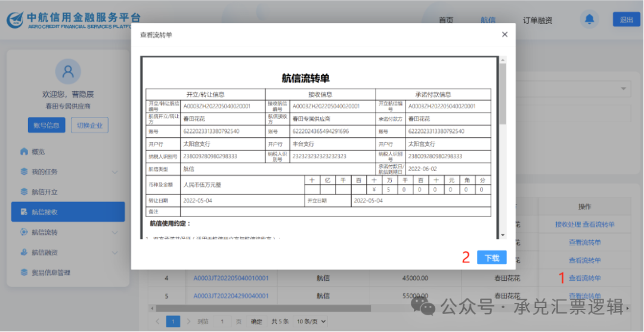Click the 航信使用约定 heading

coord(171,224)
